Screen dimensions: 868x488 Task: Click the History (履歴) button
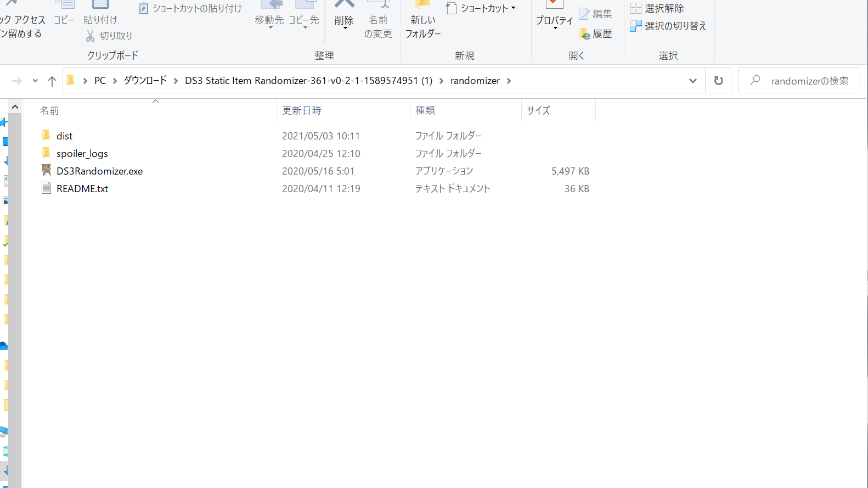point(596,34)
